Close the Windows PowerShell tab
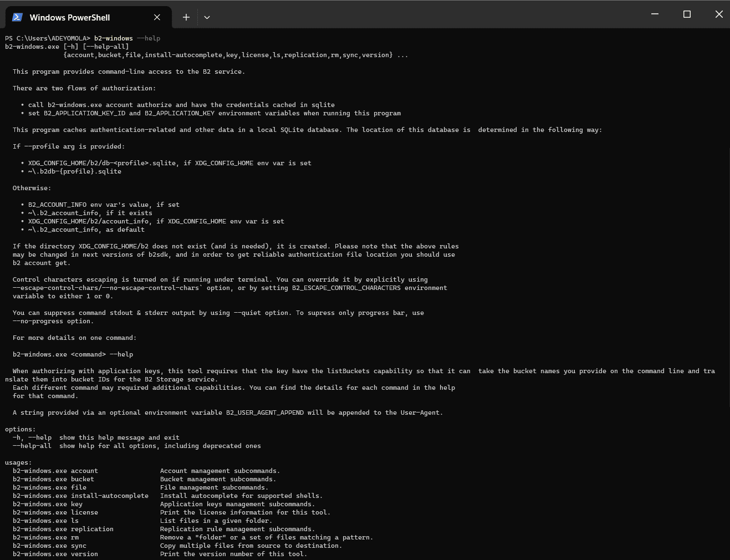This screenshot has width=730, height=560. point(157,17)
